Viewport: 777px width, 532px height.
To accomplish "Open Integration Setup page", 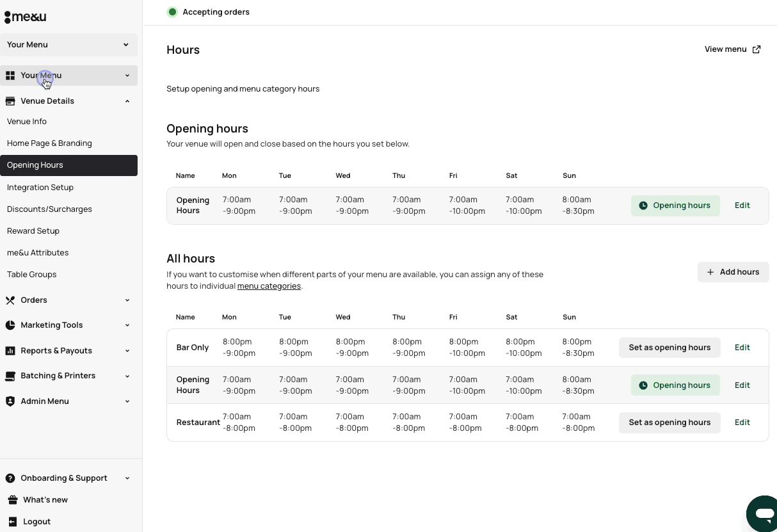I will point(40,188).
